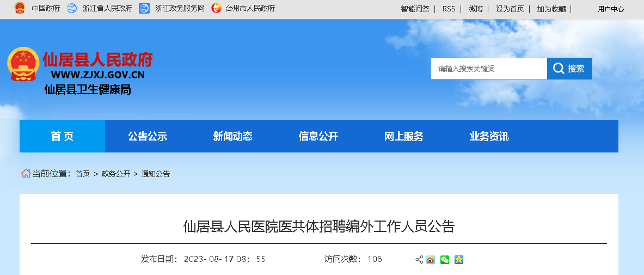Open the 网上服务 navigation tab
This screenshot has width=644, height=275.
404,137
